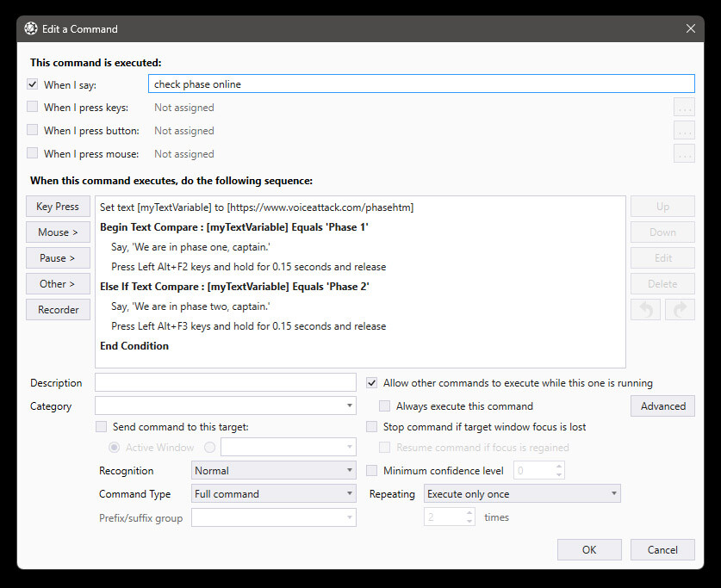
Task: Click the undo arrow icon
Action: pos(646,309)
